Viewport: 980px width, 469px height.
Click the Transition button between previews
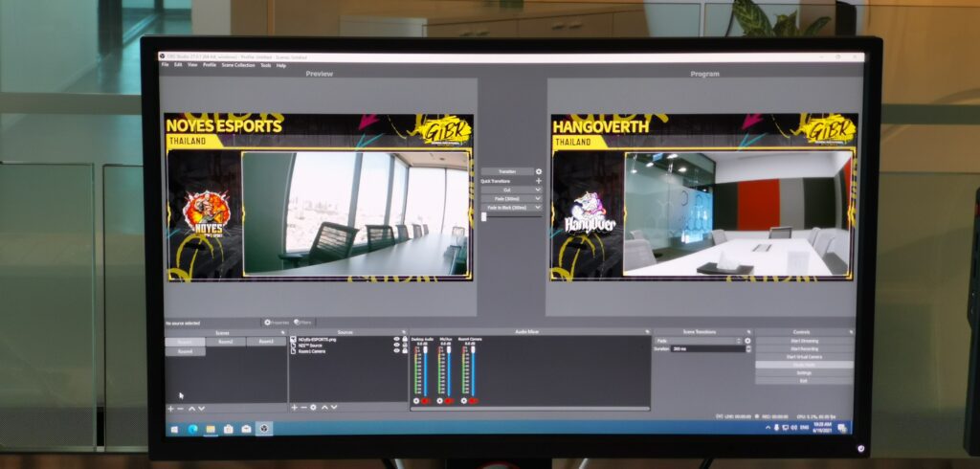pyautogui.click(x=507, y=171)
